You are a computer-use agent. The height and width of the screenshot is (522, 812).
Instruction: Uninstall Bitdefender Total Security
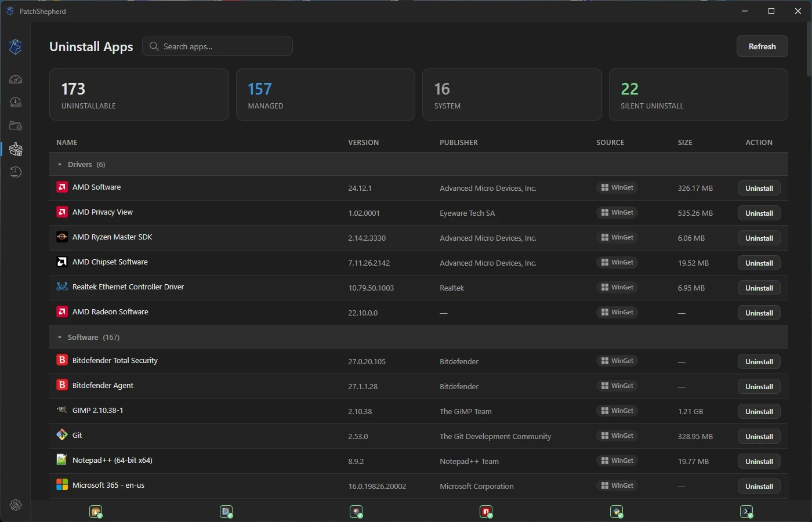pyautogui.click(x=759, y=362)
